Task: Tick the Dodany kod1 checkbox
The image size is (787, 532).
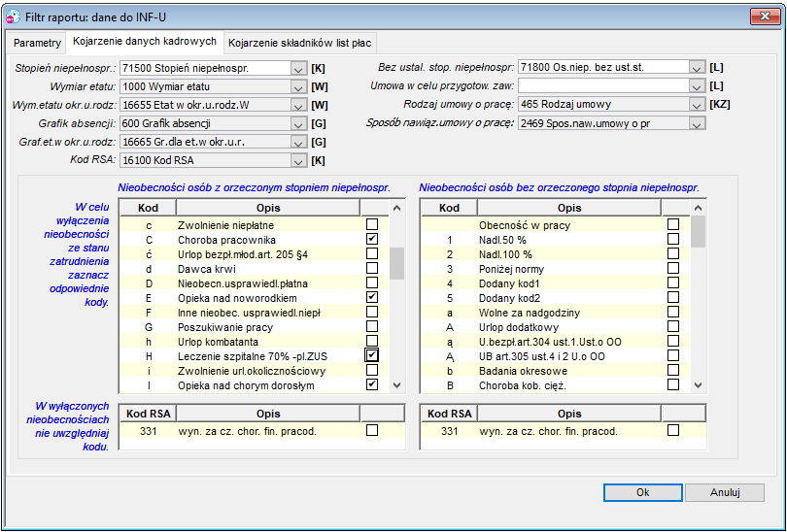Action: click(673, 283)
